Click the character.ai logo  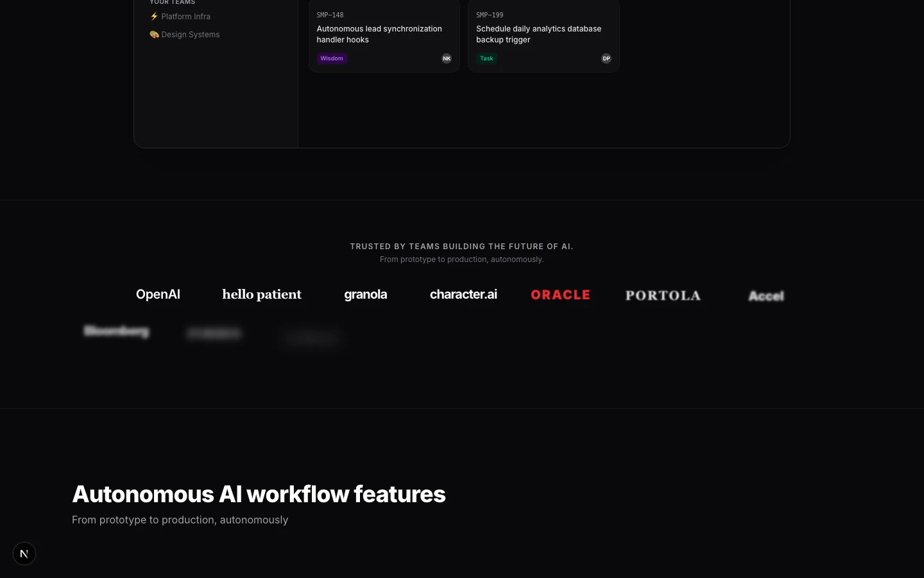tap(463, 294)
